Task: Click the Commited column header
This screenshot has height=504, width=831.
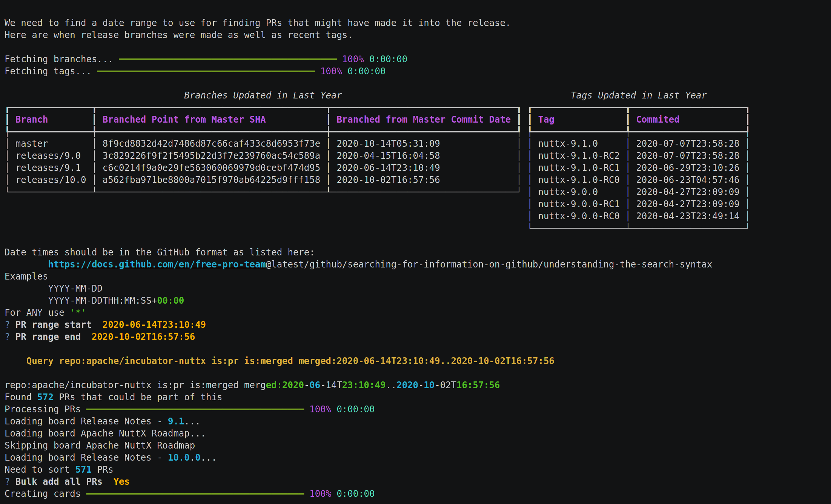Action: pyautogui.click(x=657, y=120)
